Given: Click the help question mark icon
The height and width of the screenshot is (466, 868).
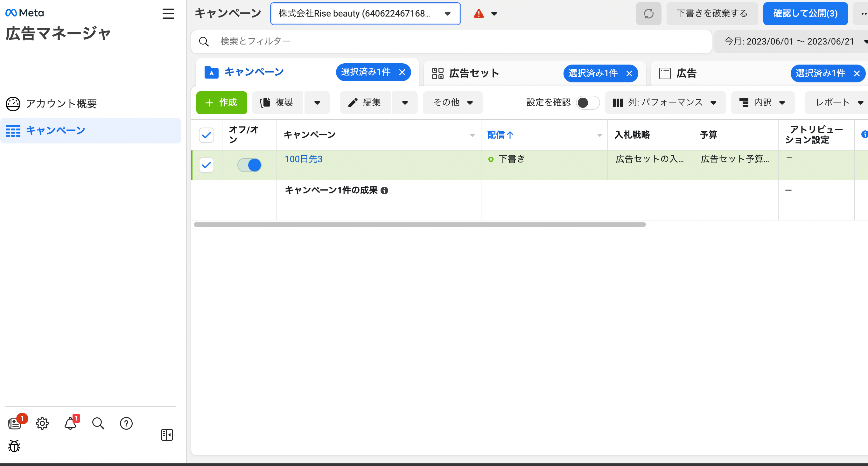Looking at the screenshot, I should 126,423.
